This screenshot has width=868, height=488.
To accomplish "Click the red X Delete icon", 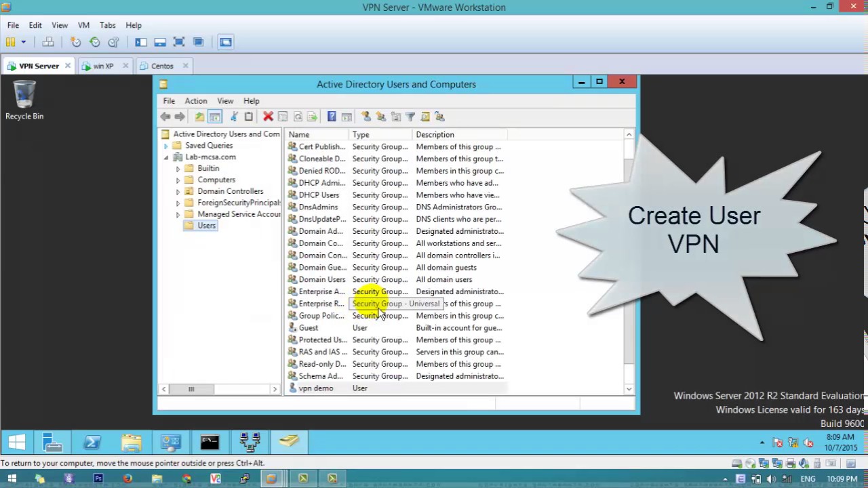I will click(x=268, y=117).
